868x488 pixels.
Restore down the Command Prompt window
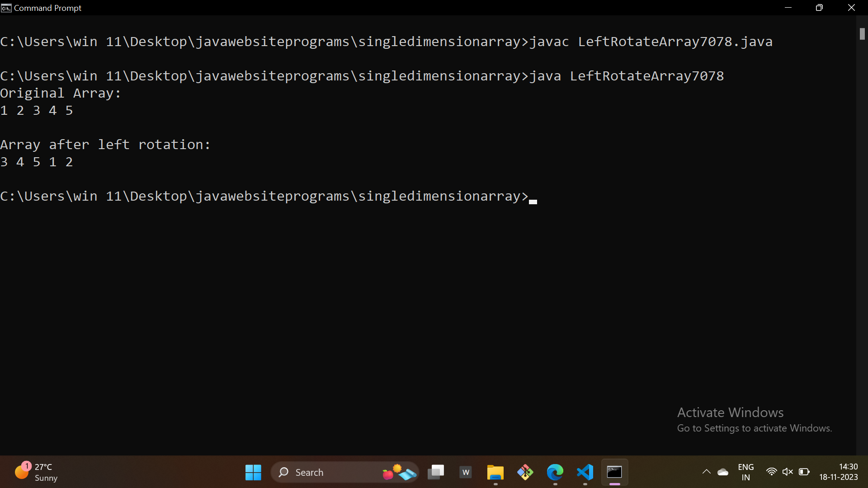(x=819, y=8)
